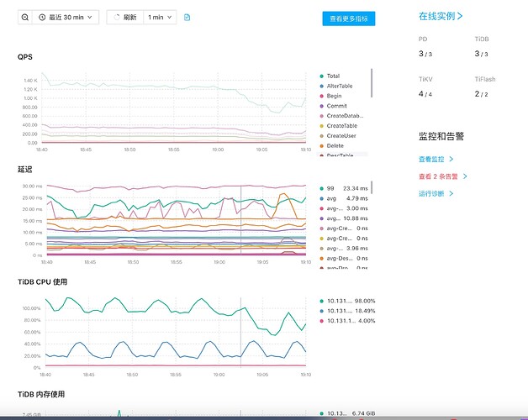528x420 pixels.
Task: Toggle the 99 percentile latency legend item
Action: (330, 189)
